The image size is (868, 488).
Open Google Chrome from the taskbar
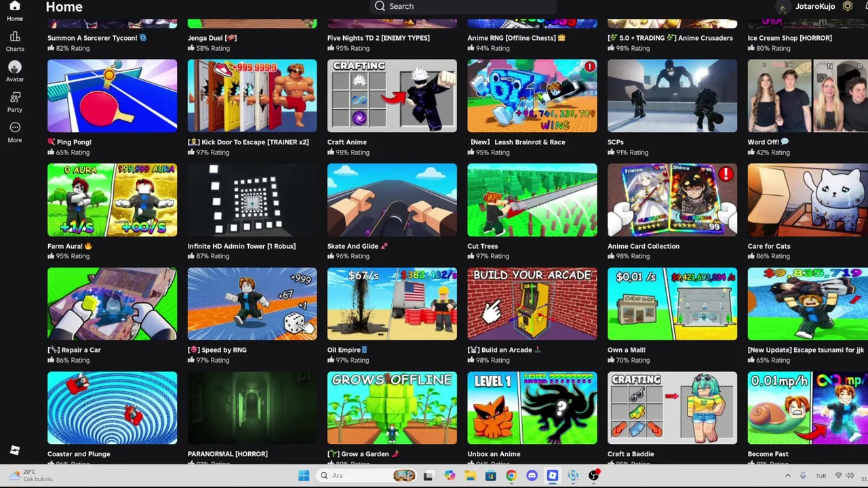point(511,476)
